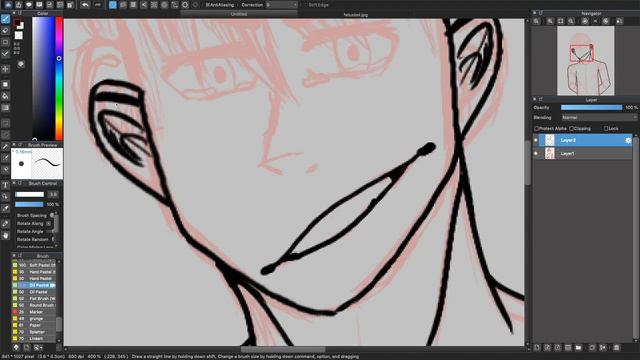Select Flat Brush in brush list
The image size is (640, 360).
tap(34, 299)
